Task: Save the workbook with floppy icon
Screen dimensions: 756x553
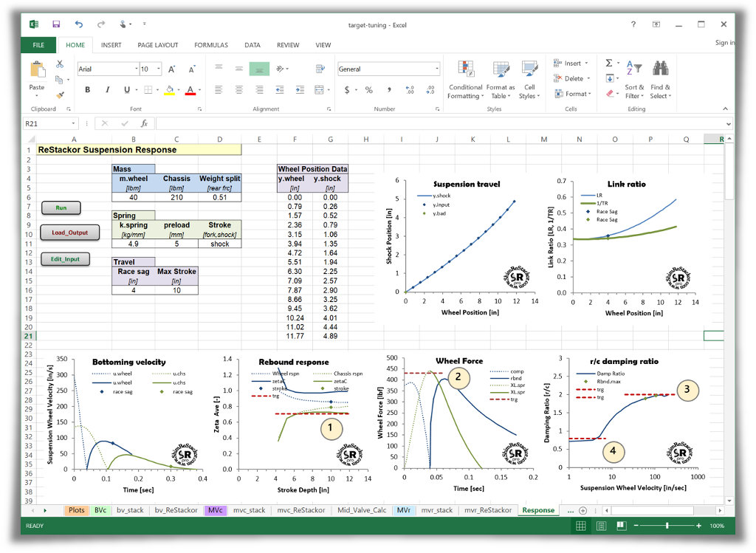Action: point(56,24)
